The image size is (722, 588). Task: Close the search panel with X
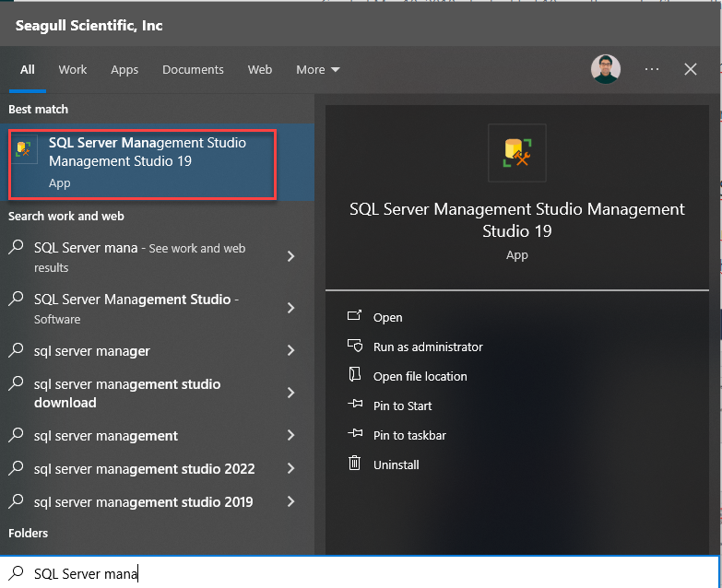click(x=691, y=69)
